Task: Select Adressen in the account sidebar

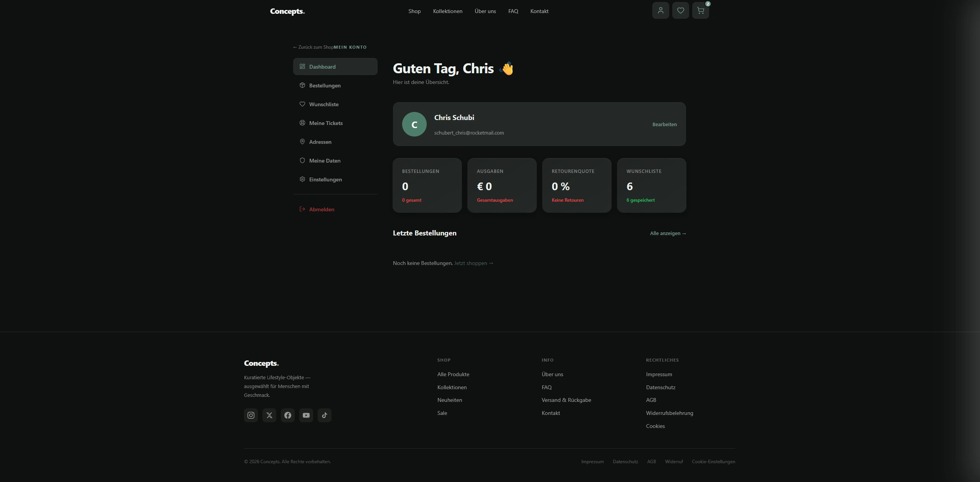Action: [x=335, y=141]
